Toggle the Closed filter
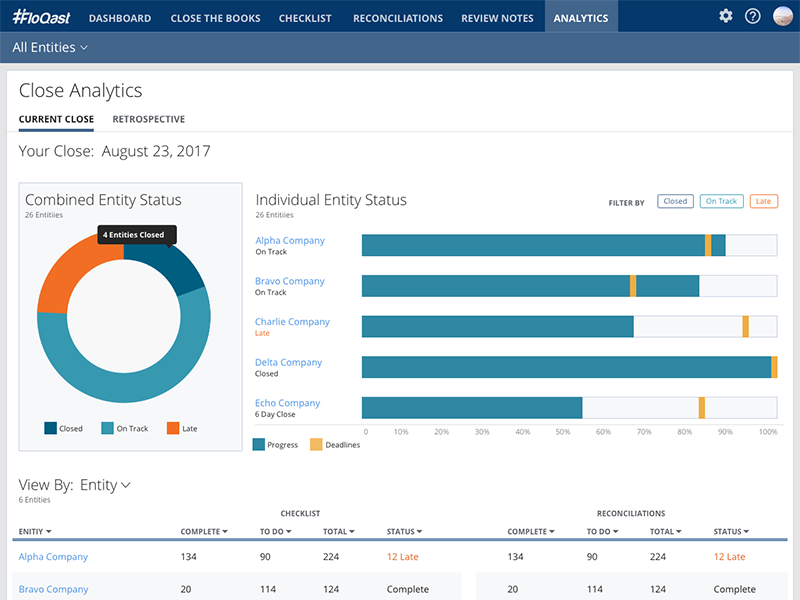The image size is (800, 600). [x=675, y=201]
